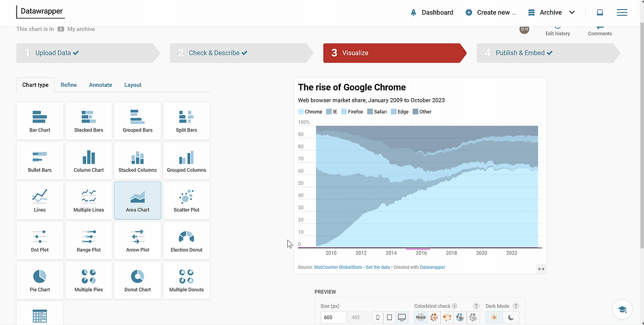The height and width of the screenshot is (325, 644).
Task: Enable fourth colorblind simulation option
Action: (460, 317)
